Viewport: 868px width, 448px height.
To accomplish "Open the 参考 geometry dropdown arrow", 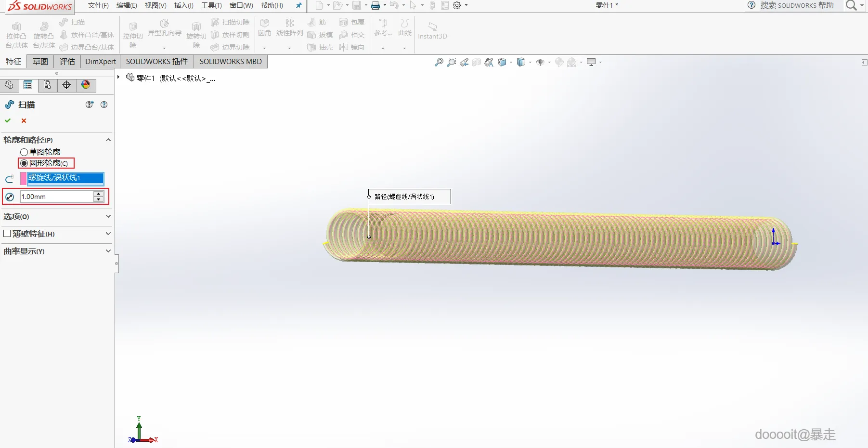I will pyautogui.click(x=383, y=48).
